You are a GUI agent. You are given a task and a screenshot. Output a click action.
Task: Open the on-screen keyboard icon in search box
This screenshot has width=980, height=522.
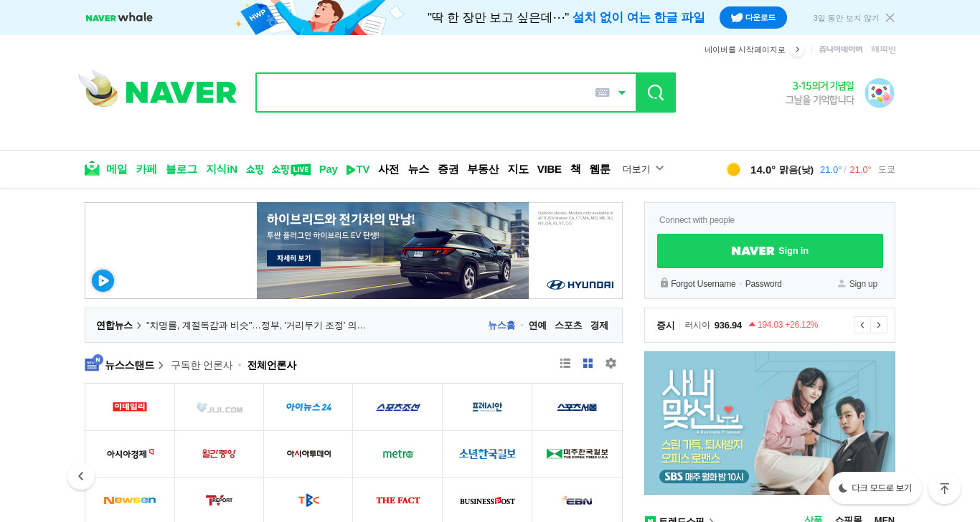pyautogui.click(x=603, y=92)
